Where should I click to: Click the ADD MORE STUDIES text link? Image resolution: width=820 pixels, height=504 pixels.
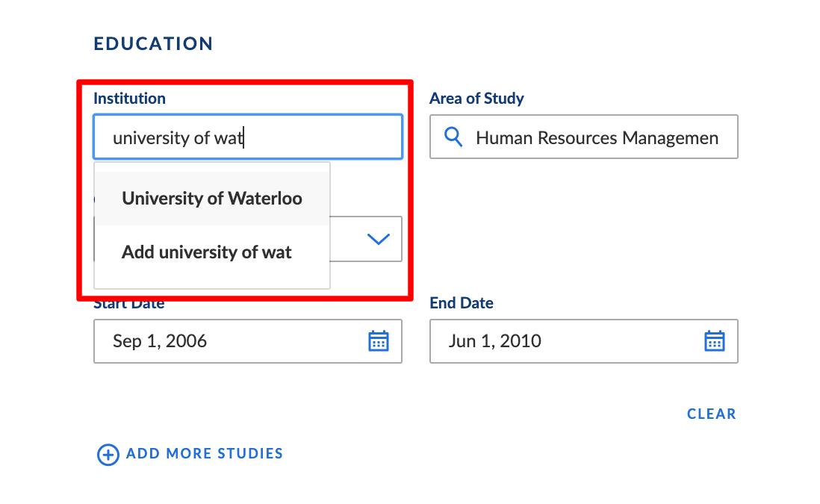pos(205,453)
